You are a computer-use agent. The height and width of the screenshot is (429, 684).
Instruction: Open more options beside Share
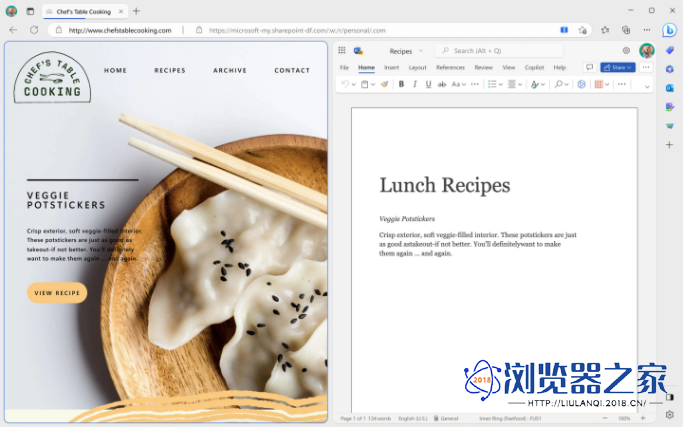tap(646, 67)
